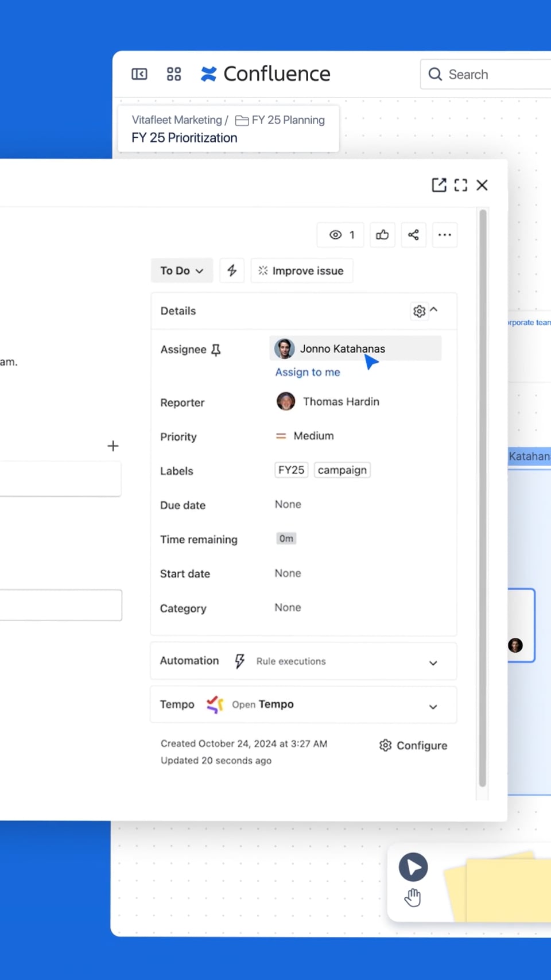Click Improve issue button
This screenshot has width=551, height=980.
point(302,270)
